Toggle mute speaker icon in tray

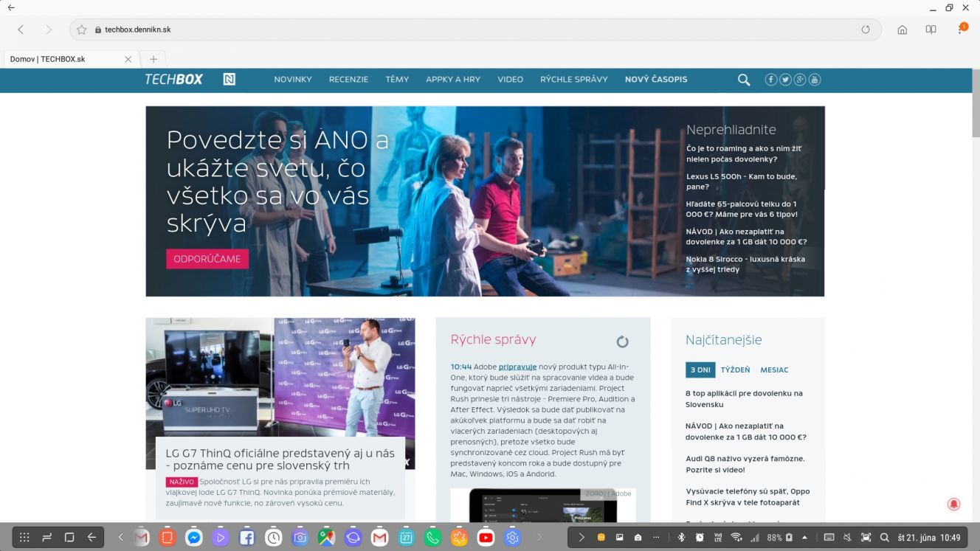pyautogui.click(x=848, y=538)
